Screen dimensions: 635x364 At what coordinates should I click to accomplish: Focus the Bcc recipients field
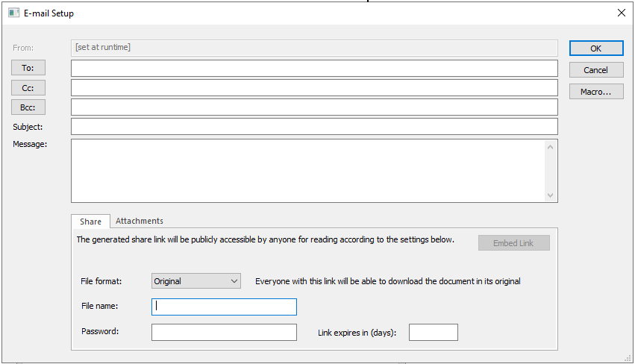[314, 107]
